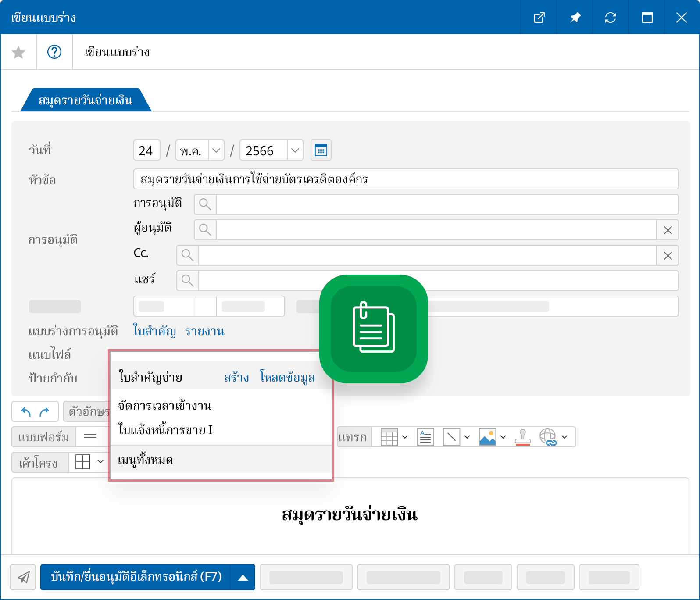Screen dimensions: 700x600
Task: Choose จัดการเวลาเข้างาน in the popup menu
Action: pyautogui.click(x=165, y=405)
